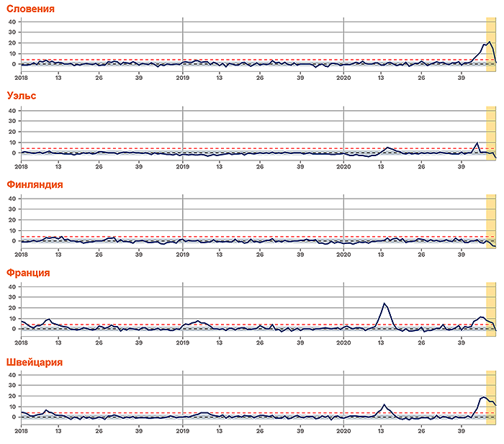The width and height of the screenshot is (504, 444).
Task: Click the Уэльс chart title
Action: [21, 96]
